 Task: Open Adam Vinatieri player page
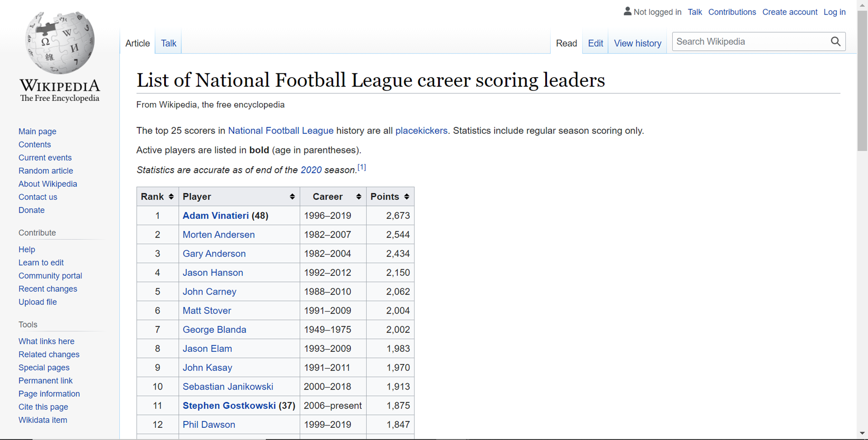coord(216,216)
